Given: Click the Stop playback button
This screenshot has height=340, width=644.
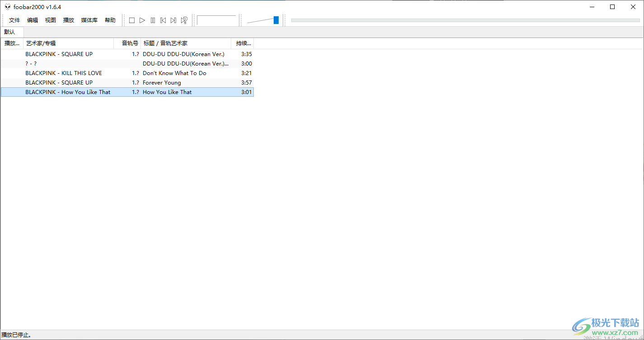Looking at the screenshot, I should (x=132, y=20).
